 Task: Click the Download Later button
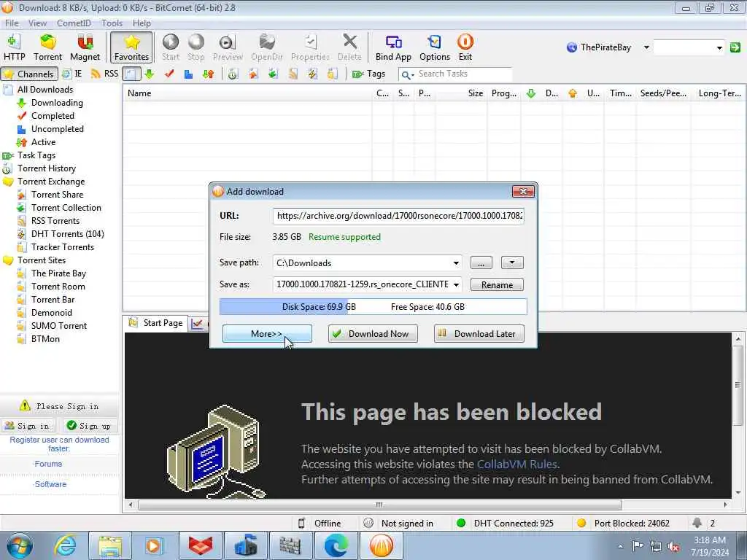(479, 334)
